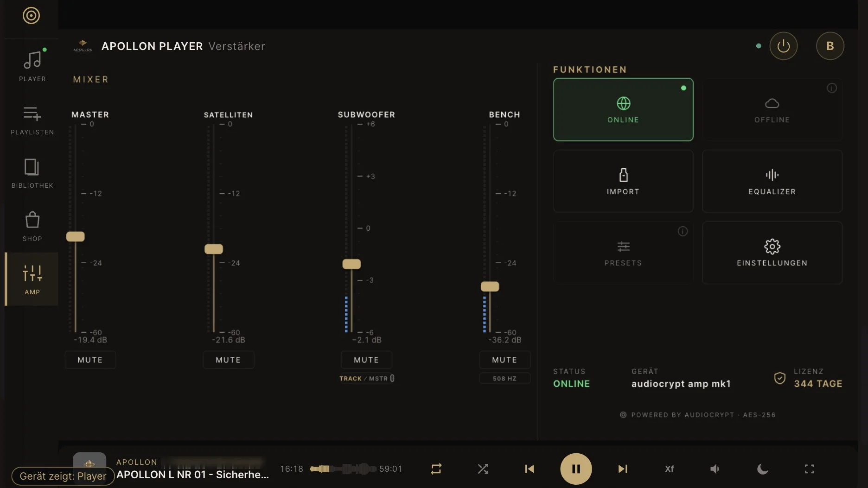Show info for Offline tile
This screenshot has width=868, height=488.
click(832, 88)
